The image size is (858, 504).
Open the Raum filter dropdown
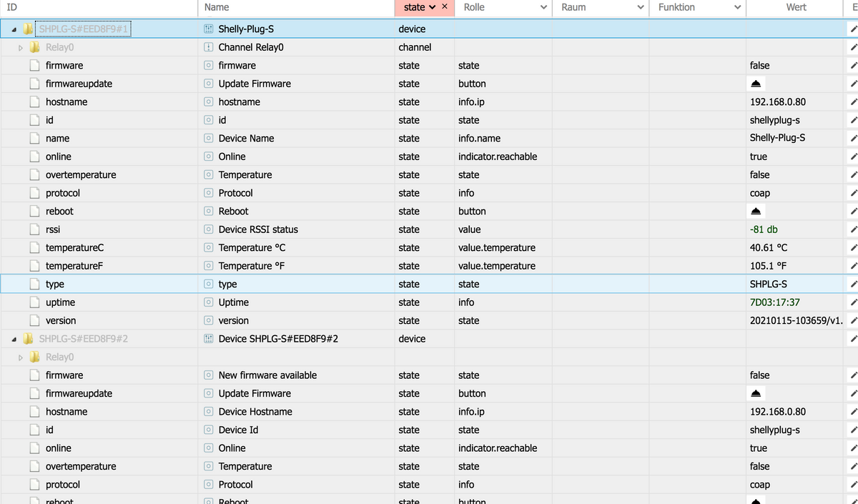click(x=640, y=7)
